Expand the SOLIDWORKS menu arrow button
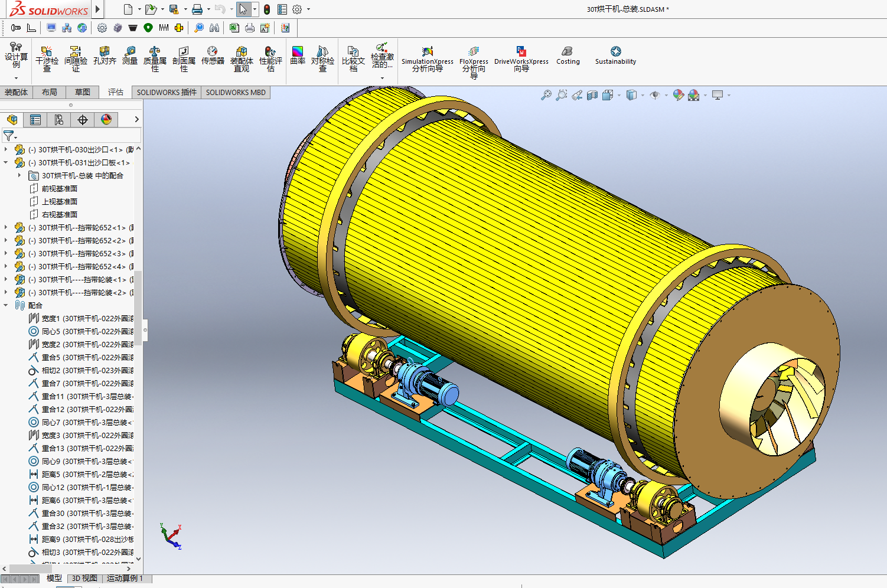 tap(98, 9)
